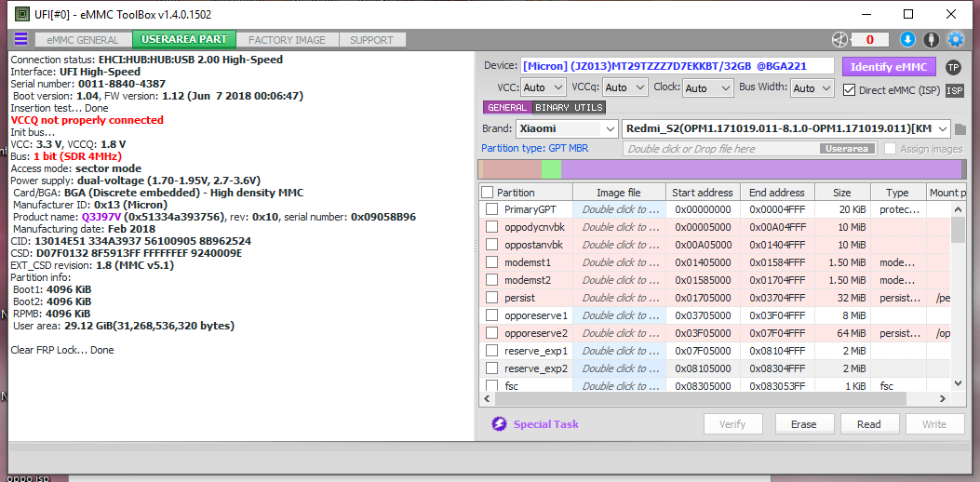
Task: Open the hamburger menu icon
Action: point(20,39)
